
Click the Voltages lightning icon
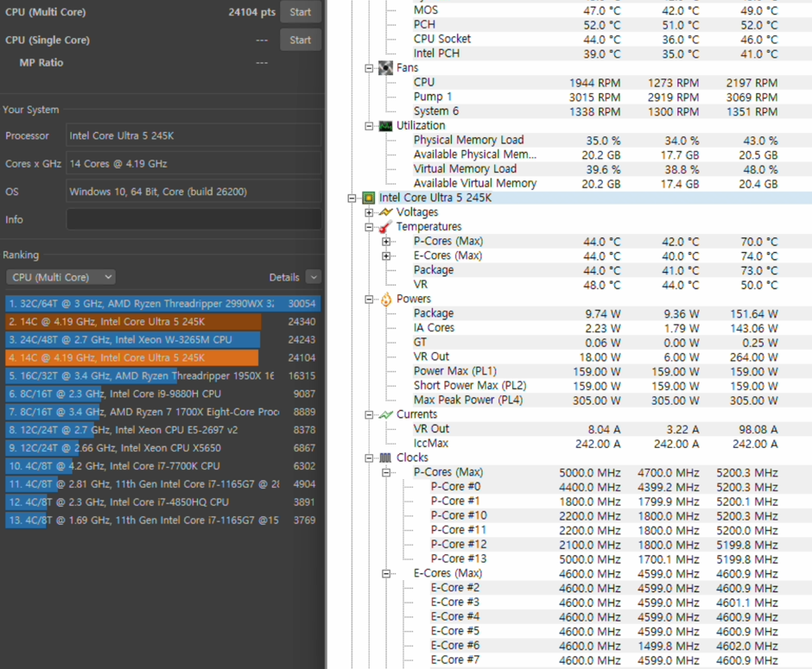tap(386, 212)
